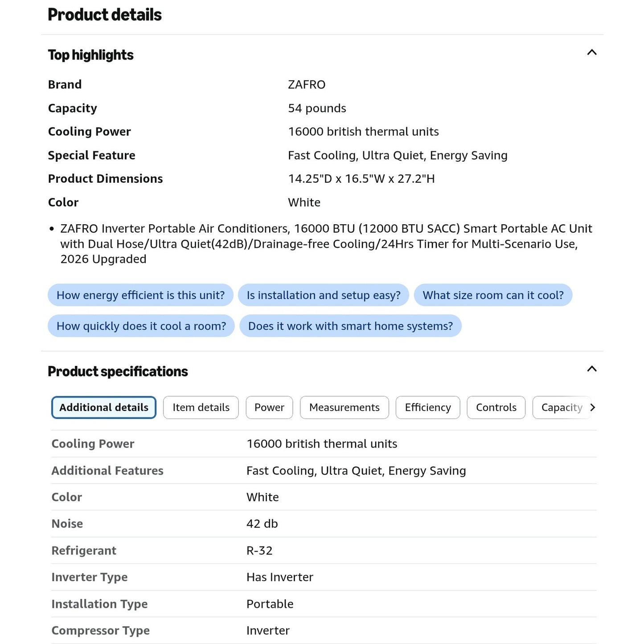
Task: Switch to the Item details tab
Action: (x=201, y=407)
